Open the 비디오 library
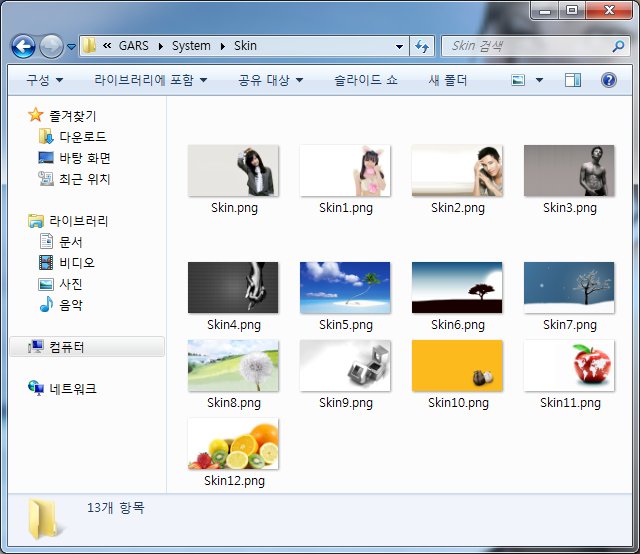The height and width of the screenshot is (554, 640). pyautogui.click(x=77, y=263)
